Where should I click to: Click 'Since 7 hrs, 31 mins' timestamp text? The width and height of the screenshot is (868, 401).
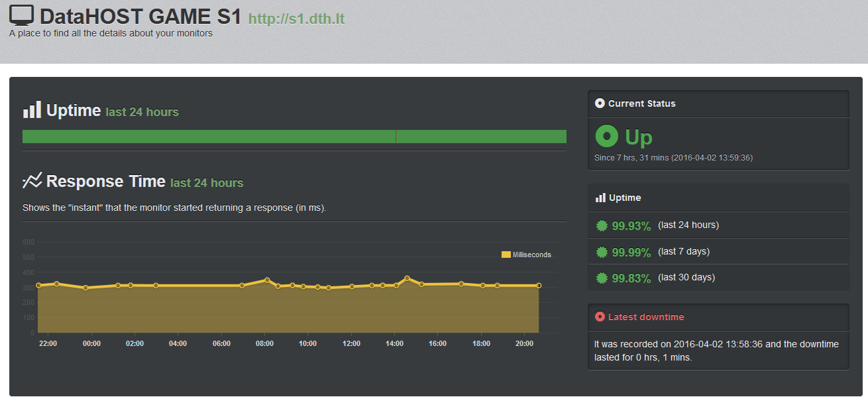pos(674,158)
